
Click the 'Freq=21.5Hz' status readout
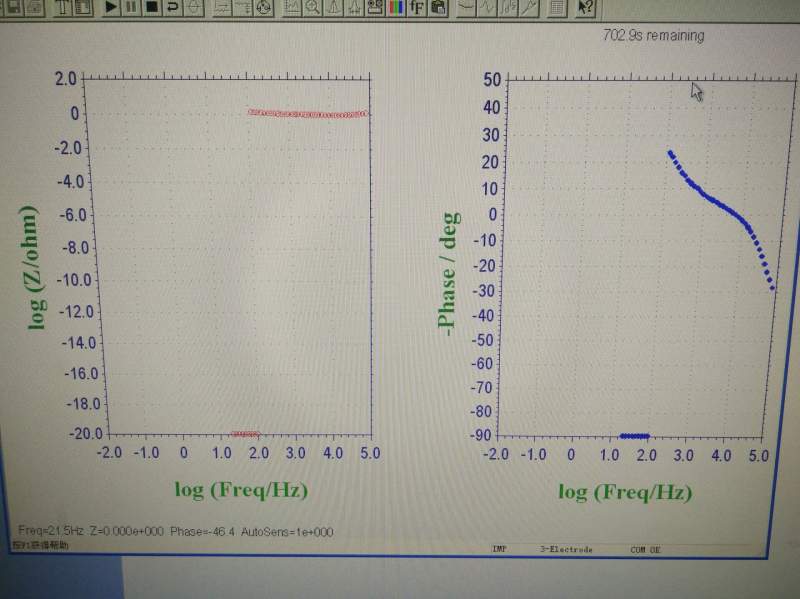click(x=51, y=531)
